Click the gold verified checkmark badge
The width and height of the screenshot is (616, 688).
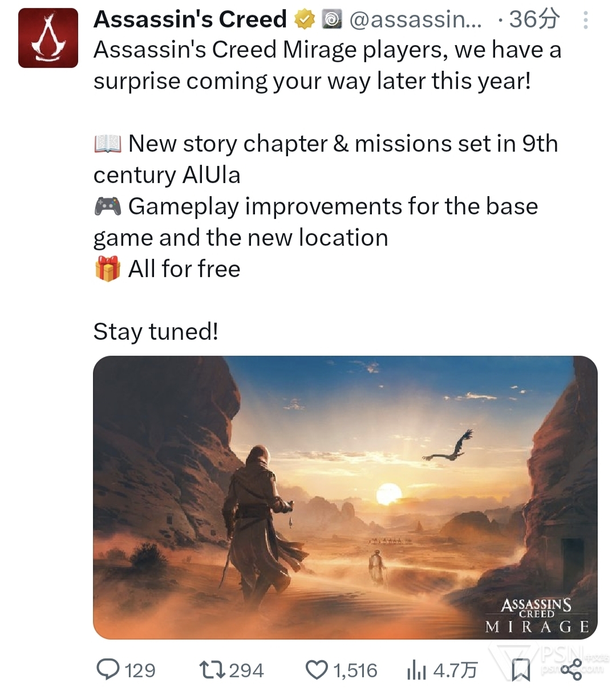305,20
